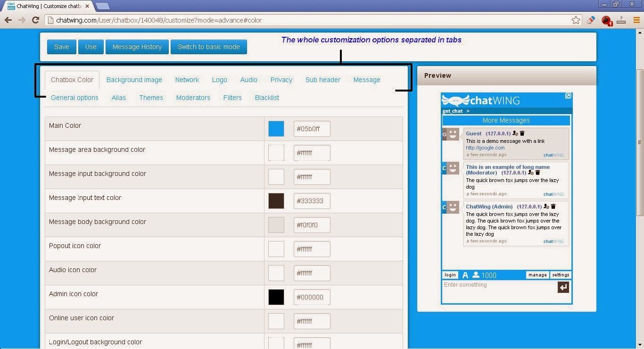The image size is (644, 349).
Task: Click the question mark extension icon
Action: (x=621, y=20)
